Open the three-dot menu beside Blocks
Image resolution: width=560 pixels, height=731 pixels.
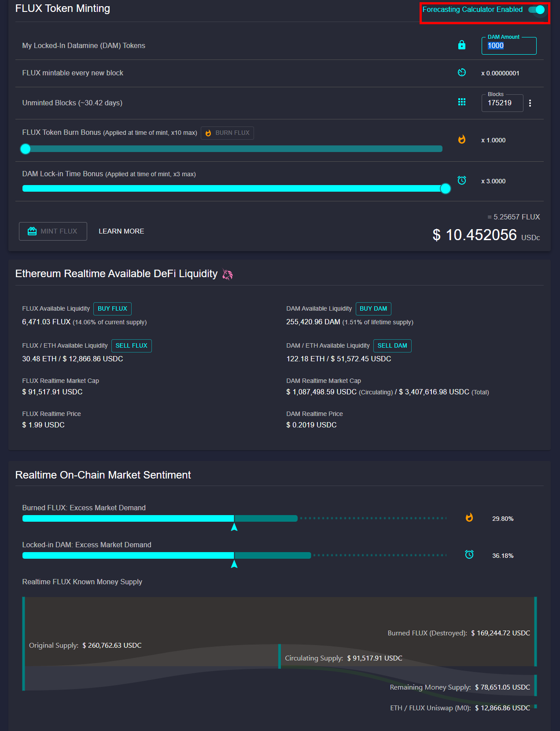tap(530, 103)
